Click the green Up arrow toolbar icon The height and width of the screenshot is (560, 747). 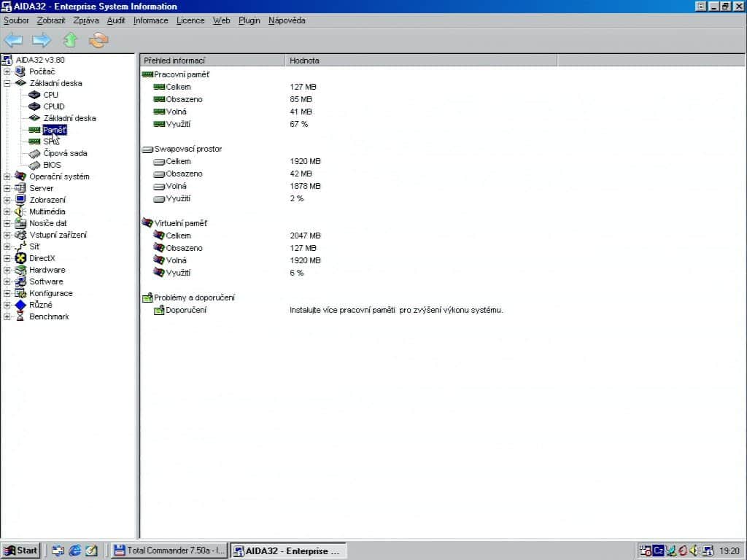71,40
